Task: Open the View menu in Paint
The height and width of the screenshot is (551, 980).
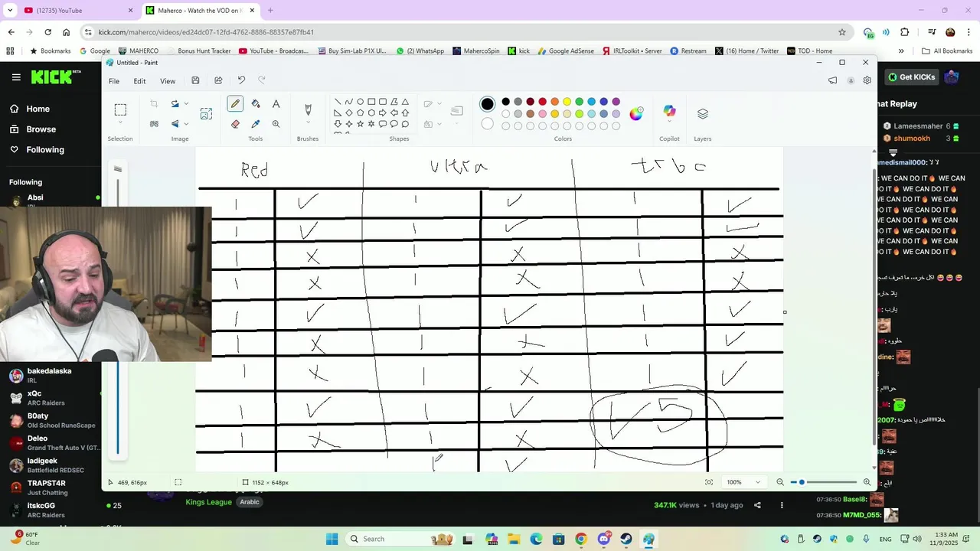Action: pos(168,81)
